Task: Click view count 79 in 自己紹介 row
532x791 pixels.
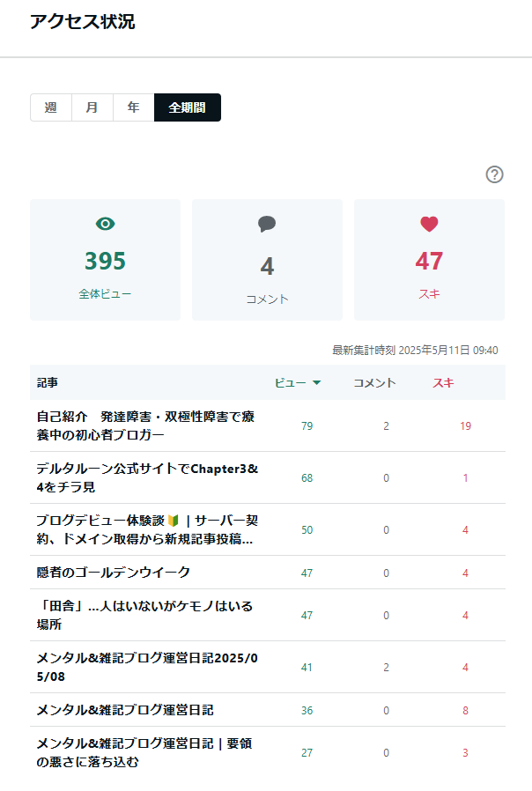Action: [307, 426]
